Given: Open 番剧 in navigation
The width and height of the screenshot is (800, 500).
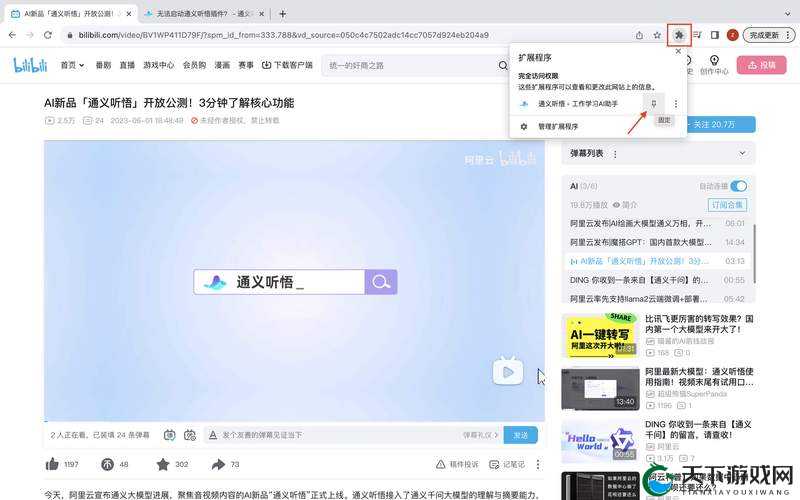Looking at the screenshot, I should point(103,65).
